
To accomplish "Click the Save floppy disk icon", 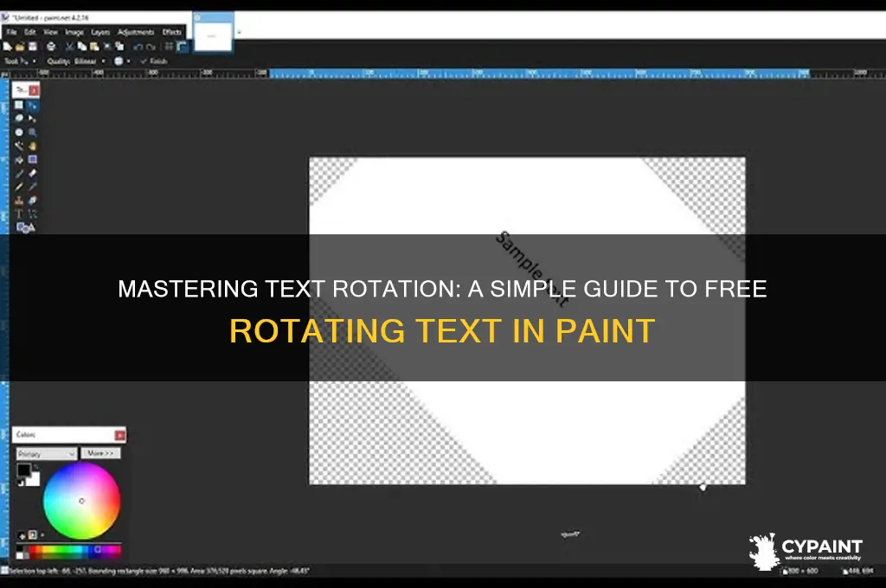I will [32, 47].
